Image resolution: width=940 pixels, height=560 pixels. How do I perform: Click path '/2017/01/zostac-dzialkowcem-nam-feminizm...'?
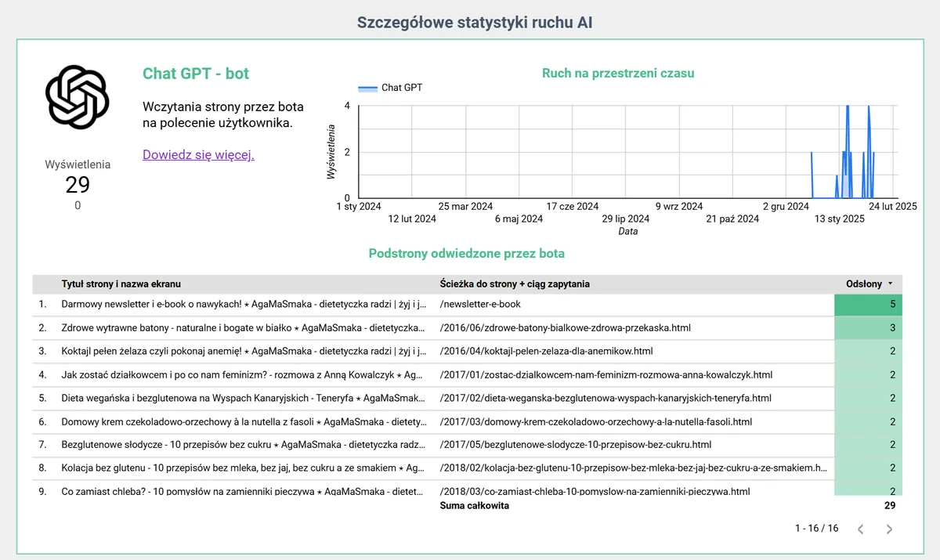(606, 375)
